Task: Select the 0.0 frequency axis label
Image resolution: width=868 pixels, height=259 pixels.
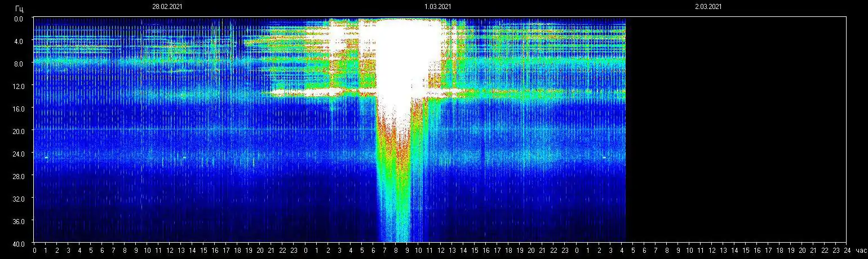Action: (19, 19)
